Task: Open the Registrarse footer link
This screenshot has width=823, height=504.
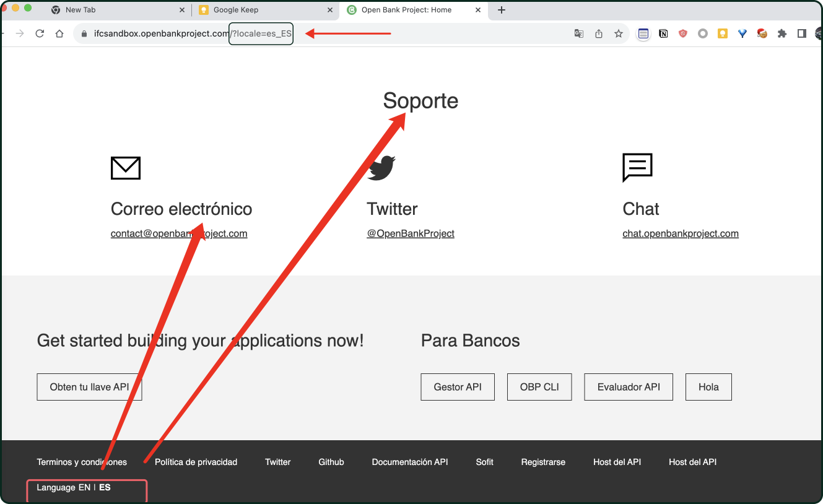Action: pyautogui.click(x=543, y=462)
